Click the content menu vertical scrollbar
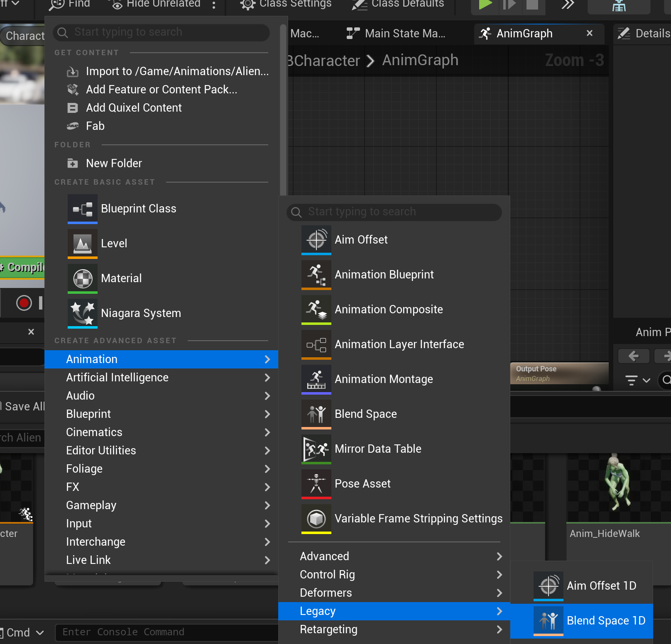The image size is (671, 644). pyautogui.click(x=283, y=110)
